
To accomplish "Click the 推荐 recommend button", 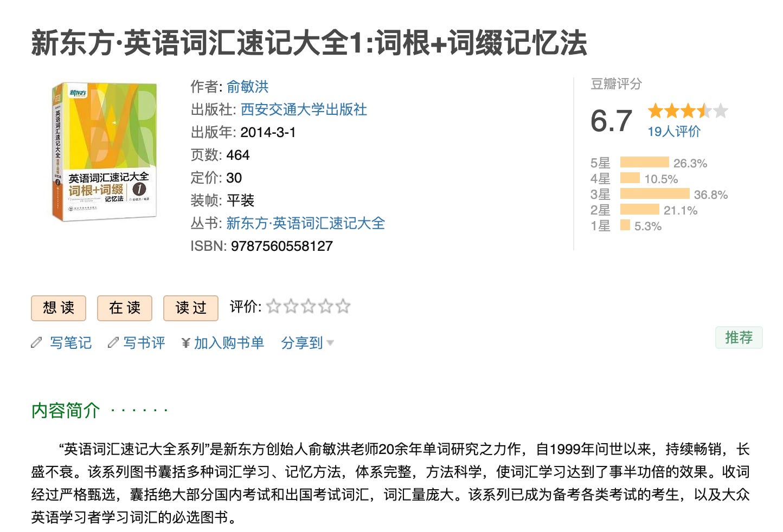I will tap(739, 338).
